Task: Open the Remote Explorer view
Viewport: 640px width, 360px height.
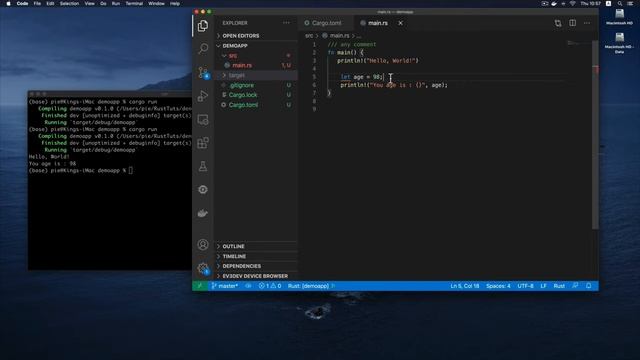Action: click(203, 120)
